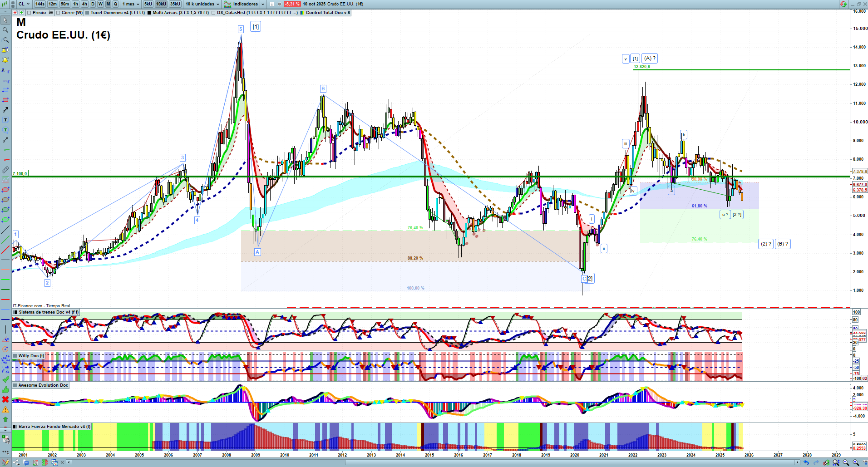Switch to the daily D timeframe
868x467 pixels.
pyautogui.click(x=93, y=4)
